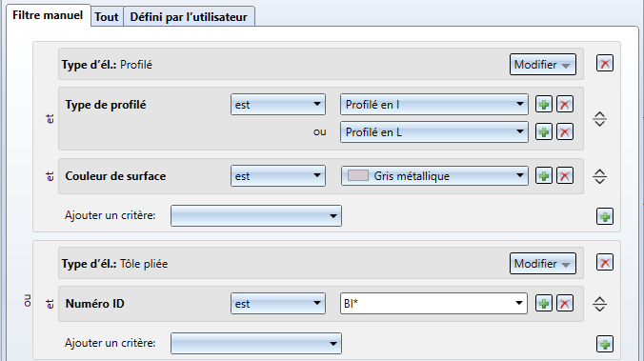This screenshot has height=361, width=644.
Task: Click green plus next to Tôle pliée's Ajouter un critère
Action: click(605, 344)
